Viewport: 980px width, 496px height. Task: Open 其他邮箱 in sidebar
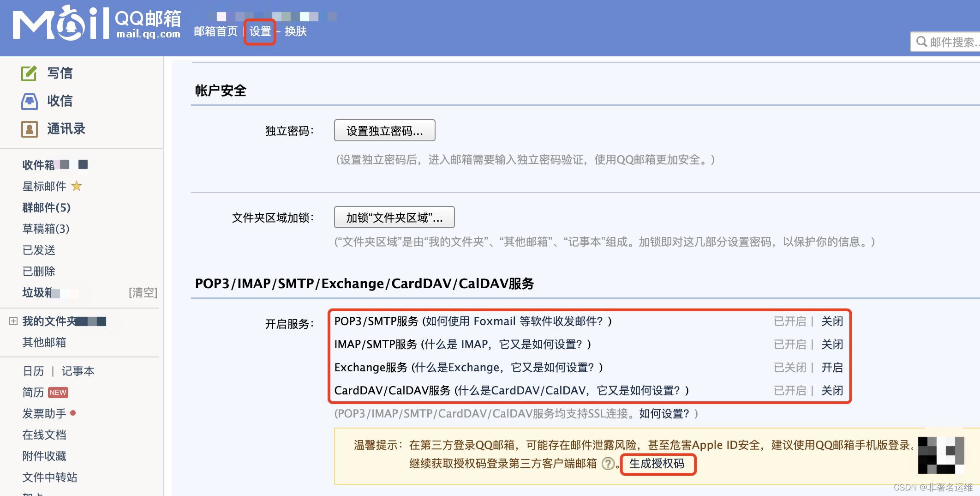click(x=44, y=342)
